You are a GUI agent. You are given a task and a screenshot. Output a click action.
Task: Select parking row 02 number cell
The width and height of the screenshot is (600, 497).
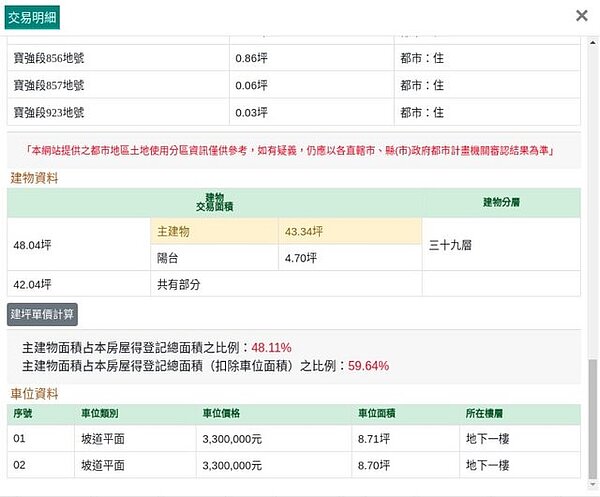click(41, 465)
